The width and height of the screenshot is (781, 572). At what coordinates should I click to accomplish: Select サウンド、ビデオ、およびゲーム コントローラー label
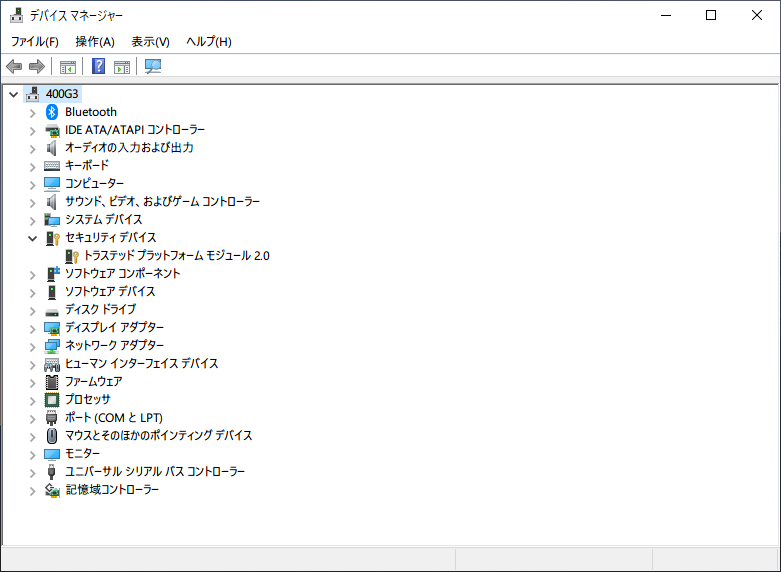[162, 201]
